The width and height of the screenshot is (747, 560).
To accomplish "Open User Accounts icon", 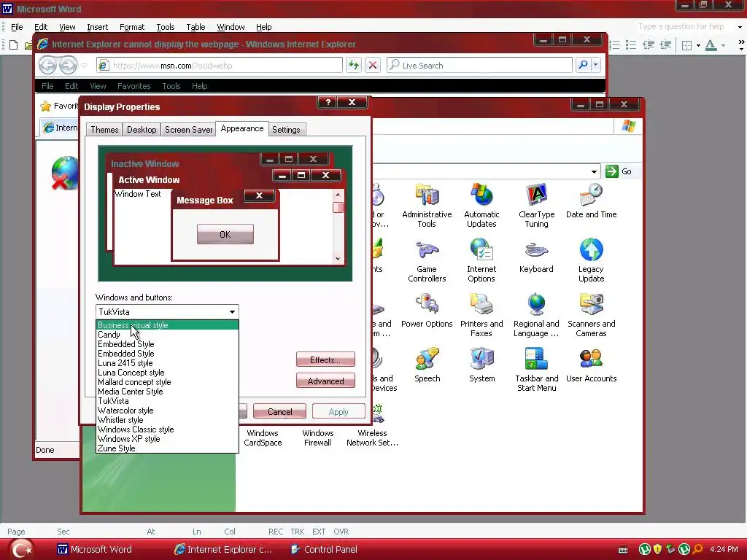I will pyautogui.click(x=591, y=365).
